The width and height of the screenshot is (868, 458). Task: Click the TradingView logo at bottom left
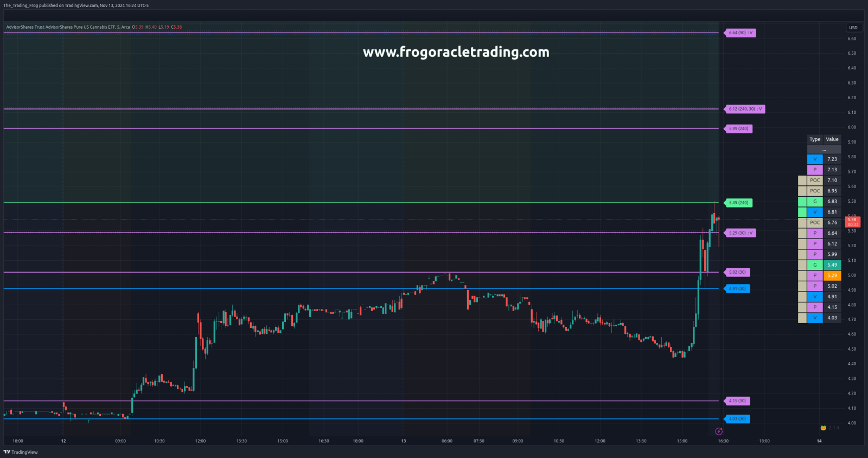pos(21,452)
